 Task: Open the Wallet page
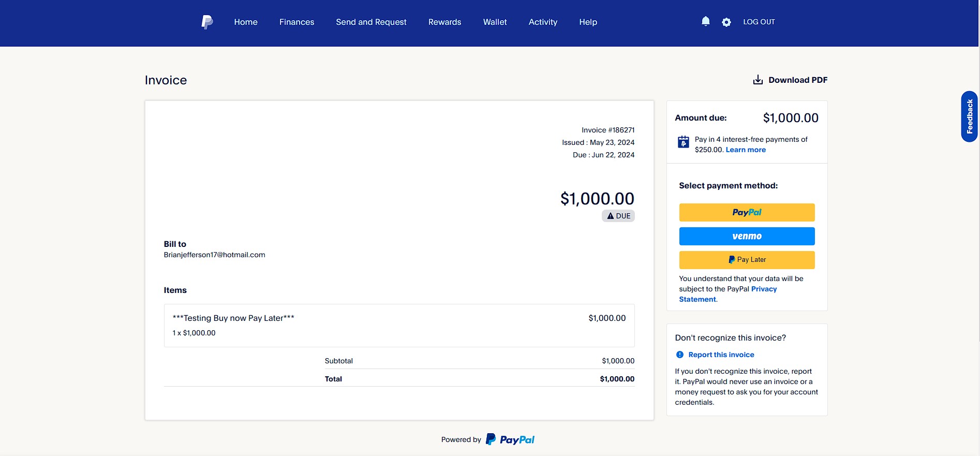(x=495, y=22)
